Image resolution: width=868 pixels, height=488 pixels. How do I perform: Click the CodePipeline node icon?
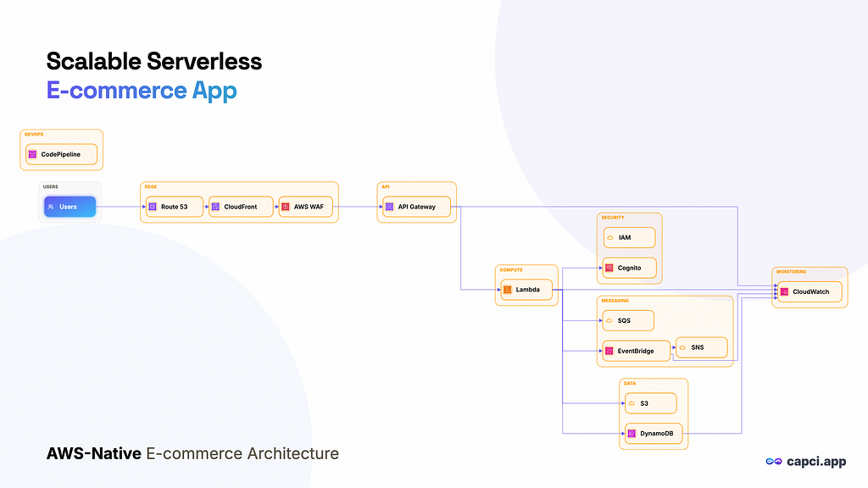(x=33, y=154)
